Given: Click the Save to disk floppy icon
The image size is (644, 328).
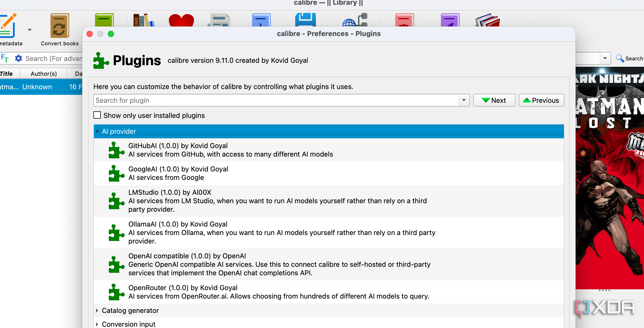Looking at the screenshot, I should 306,20.
